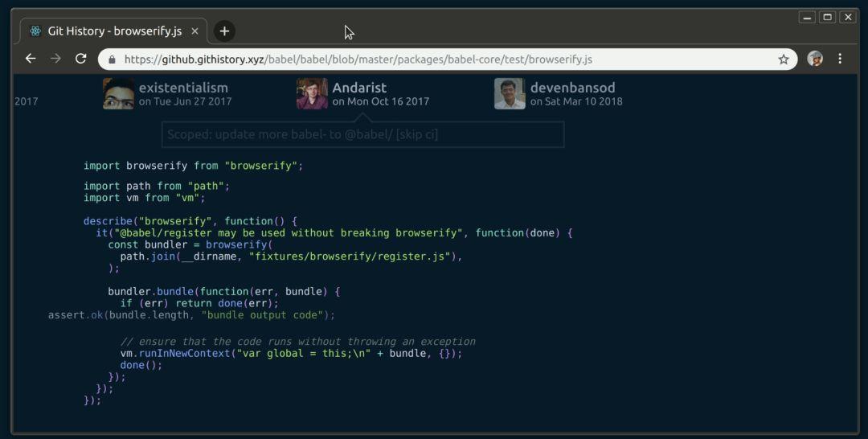
Task: Click the padlock site info icon
Action: click(113, 59)
